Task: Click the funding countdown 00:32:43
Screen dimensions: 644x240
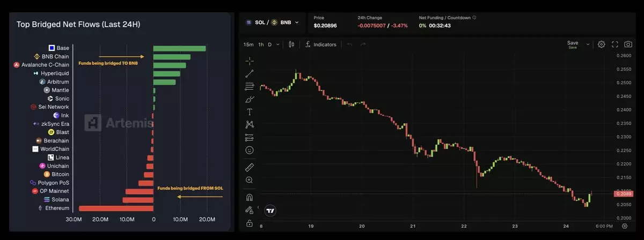Action: point(440,26)
